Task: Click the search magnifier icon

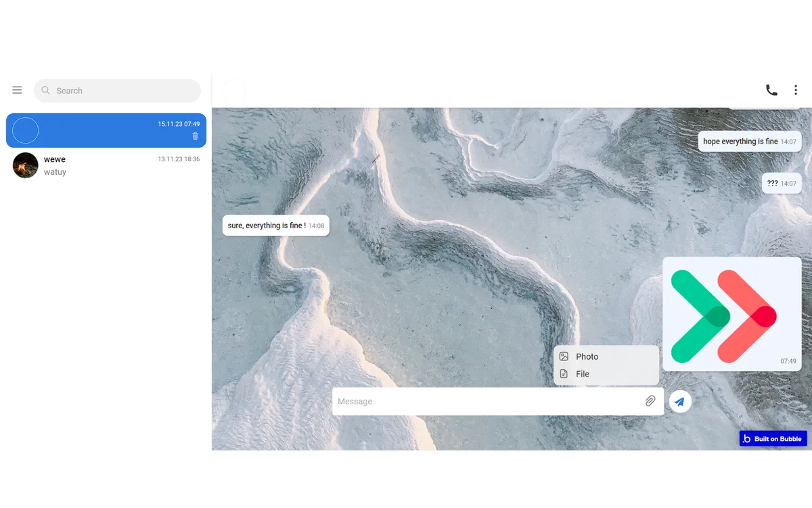Action: point(46,90)
